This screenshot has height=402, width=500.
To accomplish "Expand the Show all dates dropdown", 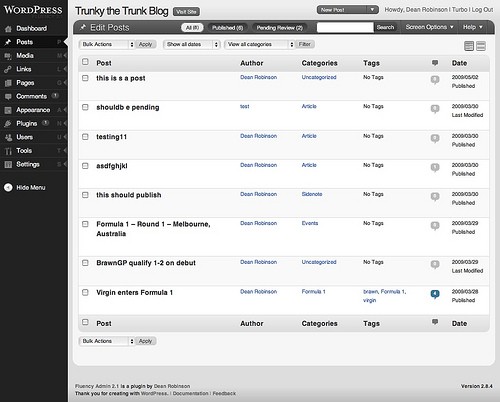I will coord(192,44).
